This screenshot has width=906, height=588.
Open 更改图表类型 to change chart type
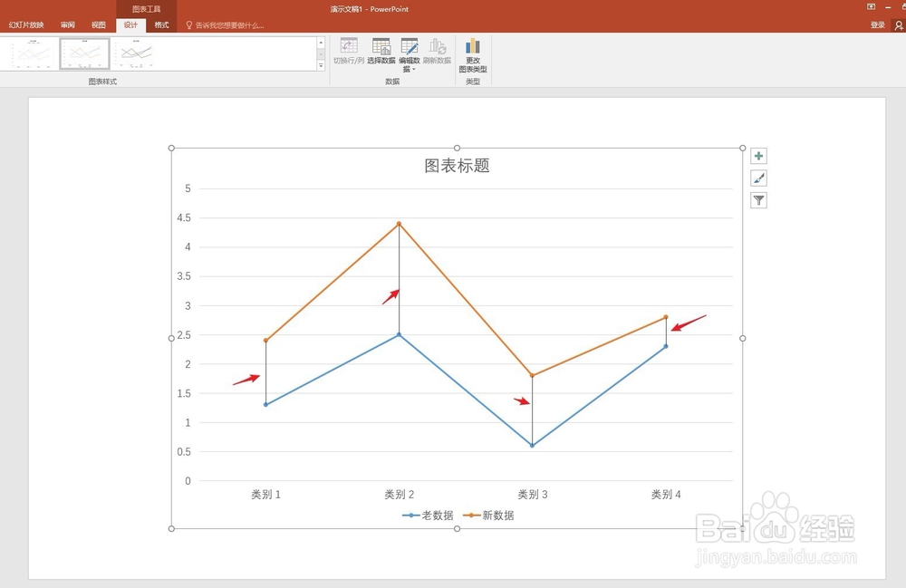click(471, 54)
